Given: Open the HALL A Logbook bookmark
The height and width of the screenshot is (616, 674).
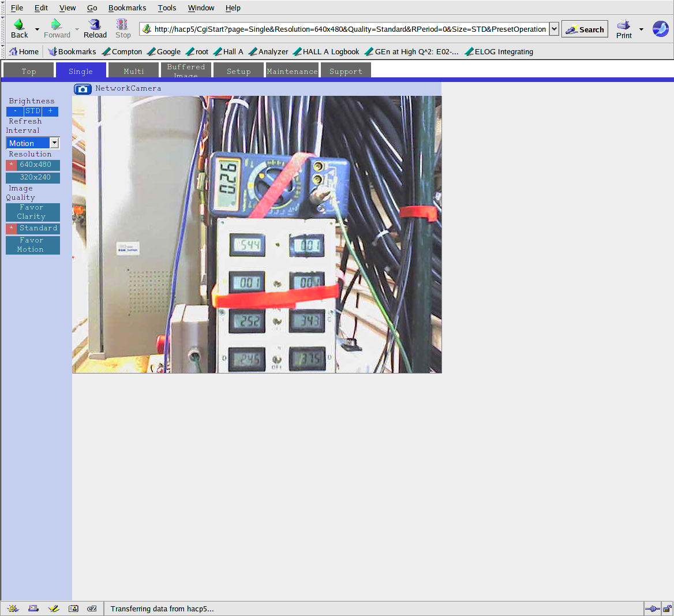Looking at the screenshot, I should point(326,51).
